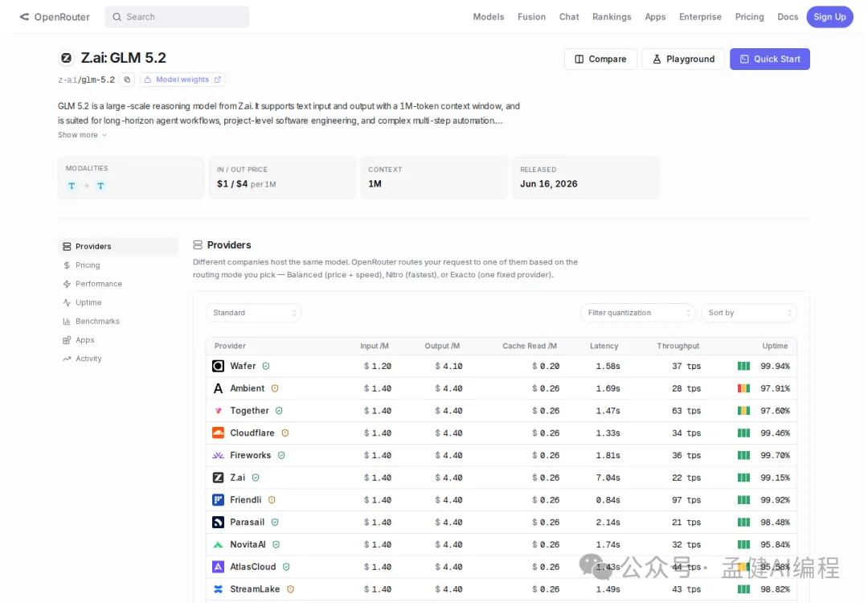Click the search magnifier icon
The width and height of the screenshot is (868, 603).
(117, 17)
